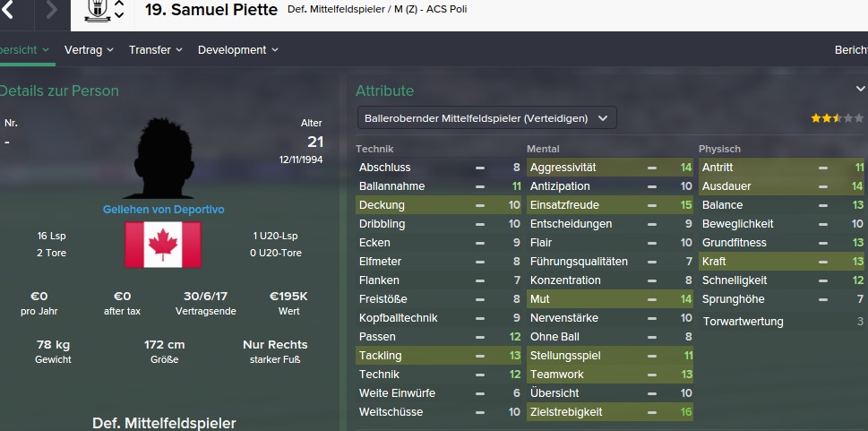Open the Transfer menu
868x431 pixels.
155,50
